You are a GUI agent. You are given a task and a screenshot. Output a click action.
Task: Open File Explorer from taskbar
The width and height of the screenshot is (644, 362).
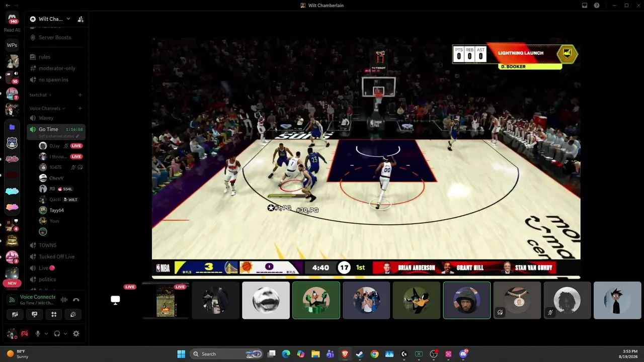tap(315, 354)
